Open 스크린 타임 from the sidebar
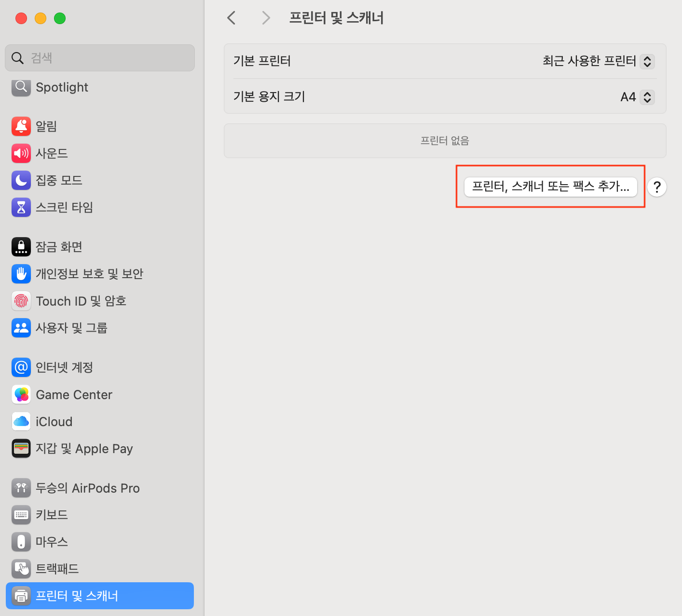This screenshot has height=616, width=682. [x=100, y=207]
